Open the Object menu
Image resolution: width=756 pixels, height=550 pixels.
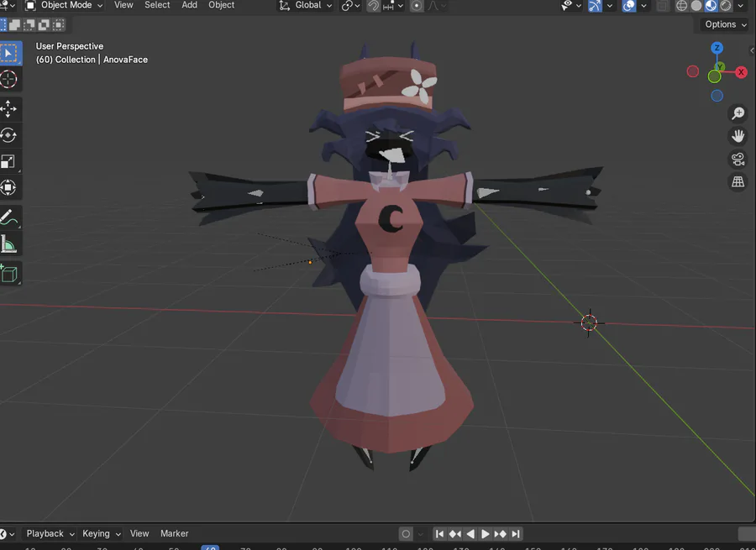(x=221, y=5)
